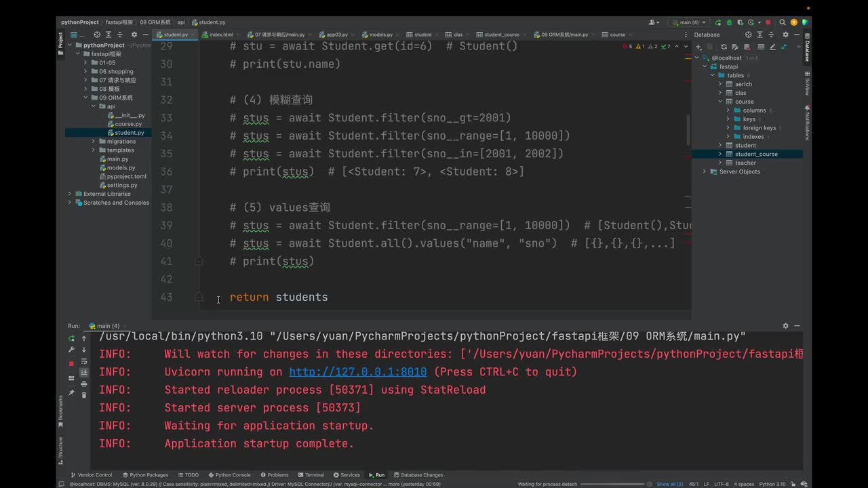Collapse all in the Project panel toolbar

click(121, 35)
